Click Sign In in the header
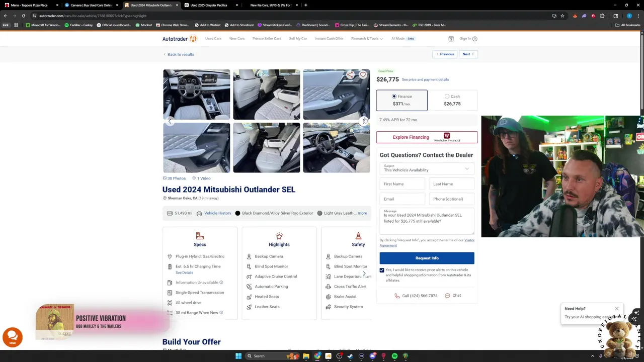Viewport: 644px width, 362px height. [468, 39]
